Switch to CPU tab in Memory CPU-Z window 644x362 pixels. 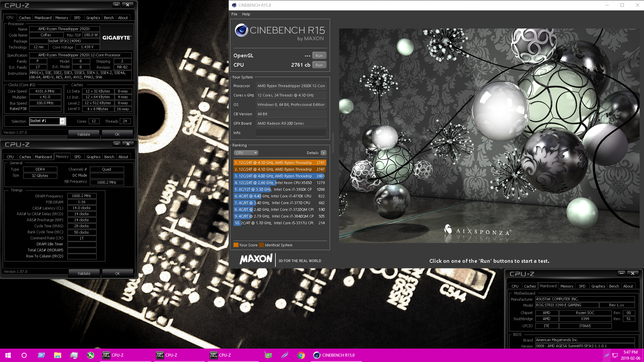pyautogui.click(x=10, y=157)
